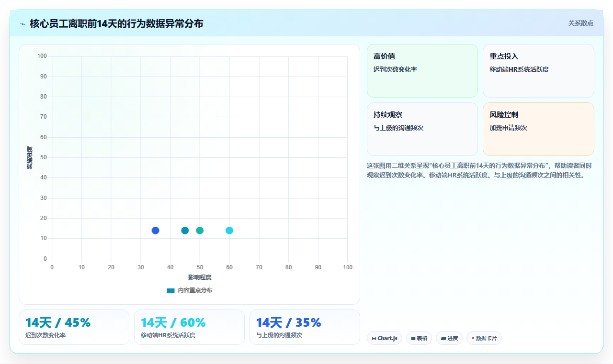The height and width of the screenshot is (364, 613).
Task: Click 与上级的沟通频次 text in 持续观察 card
Action: point(398,128)
